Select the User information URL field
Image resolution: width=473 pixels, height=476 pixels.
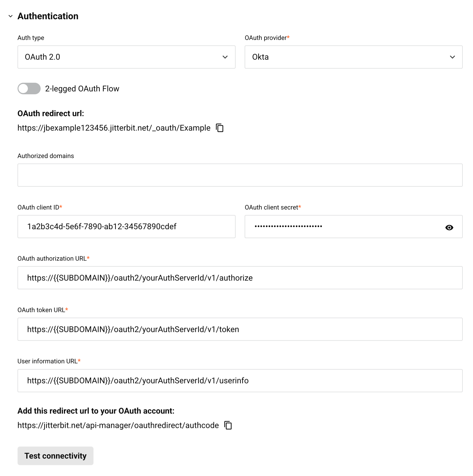[x=240, y=381]
